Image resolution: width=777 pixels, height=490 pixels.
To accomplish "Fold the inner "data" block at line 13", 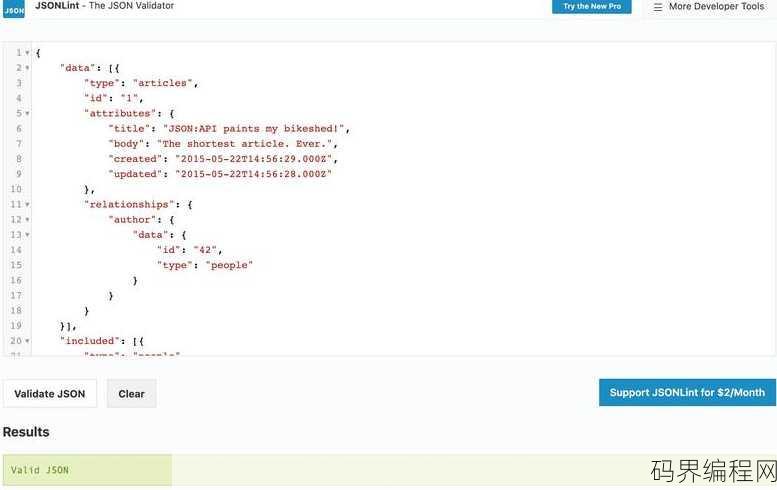I will pyautogui.click(x=27, y=235).
